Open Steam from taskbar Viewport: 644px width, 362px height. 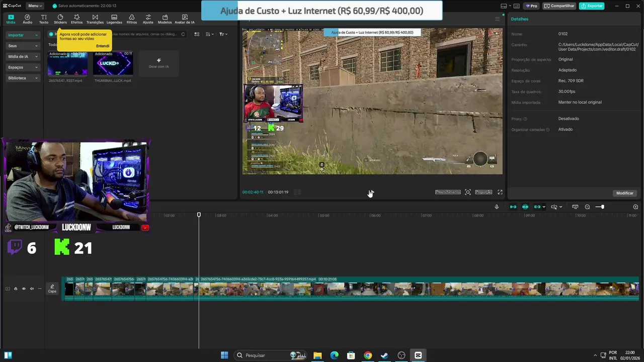[x=384, y=355]
